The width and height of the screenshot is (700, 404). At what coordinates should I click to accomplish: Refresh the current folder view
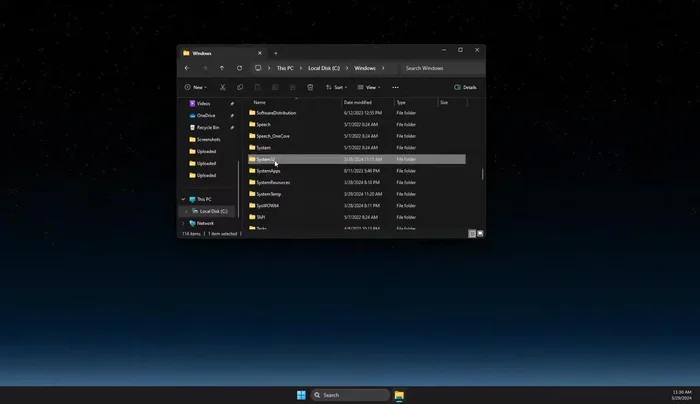click(239, 68)
